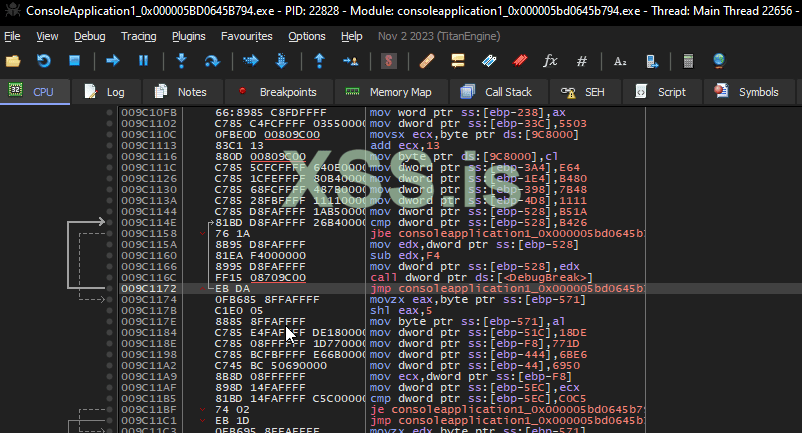
Task: Switch to the Symbols tab
Action: click(x=749, y=92)
